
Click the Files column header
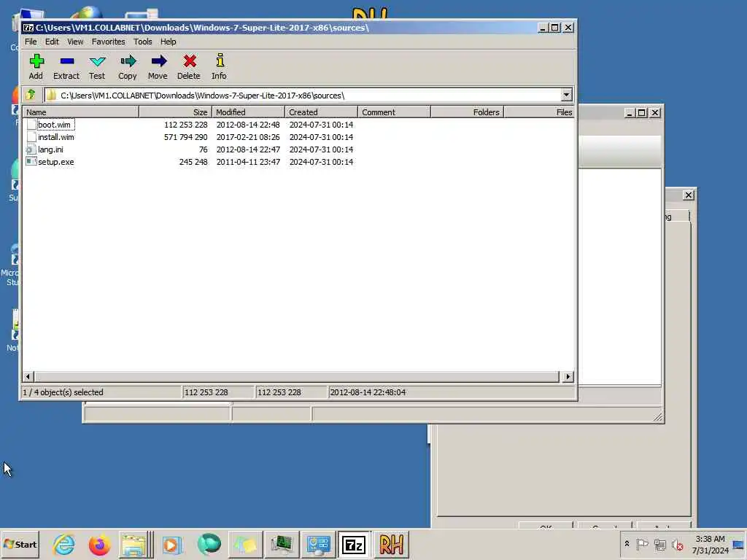click(539, 112)
